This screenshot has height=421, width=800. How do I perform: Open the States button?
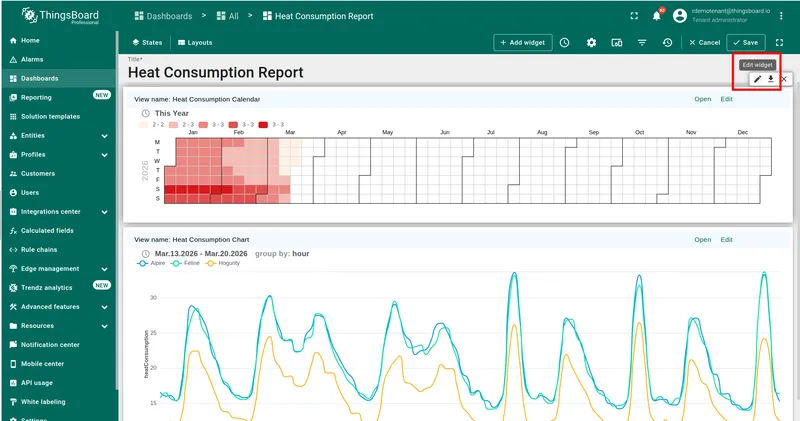point(147,43)
